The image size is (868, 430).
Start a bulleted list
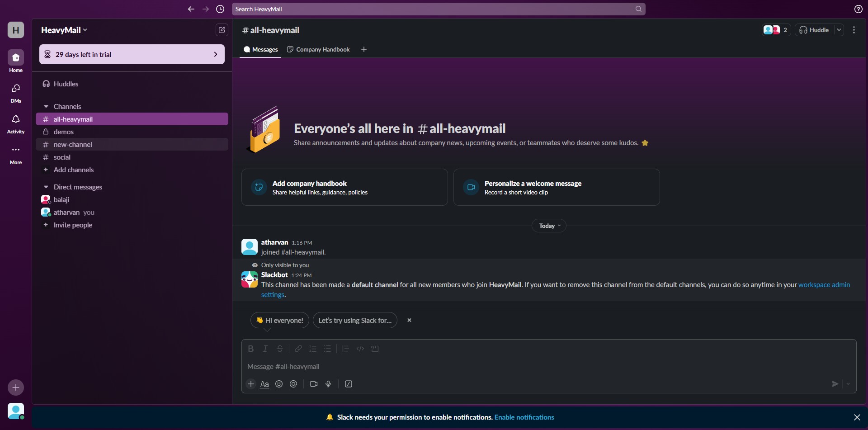(x=327, y=349)
